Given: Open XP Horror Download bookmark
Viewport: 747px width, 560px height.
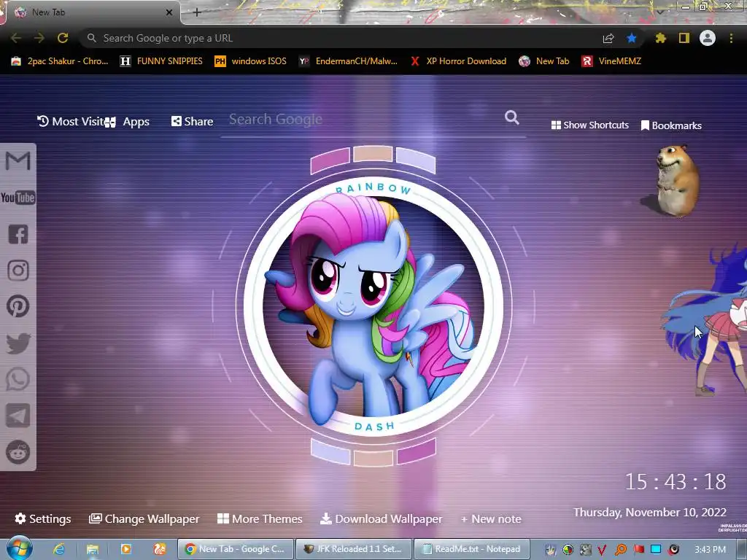Looking at the screenshot, I should 458,61.
